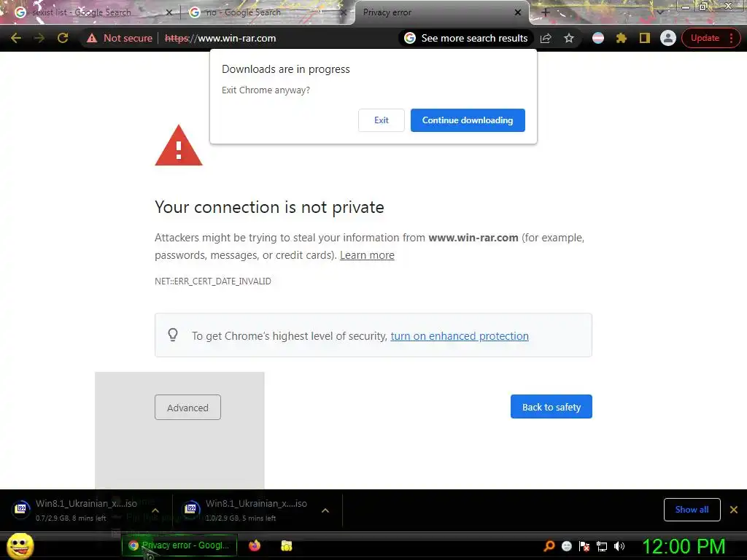Viewport: 747px width, 560px height.
Task: Open the Not secure warning indicator
Action: [x=119, y=38]
